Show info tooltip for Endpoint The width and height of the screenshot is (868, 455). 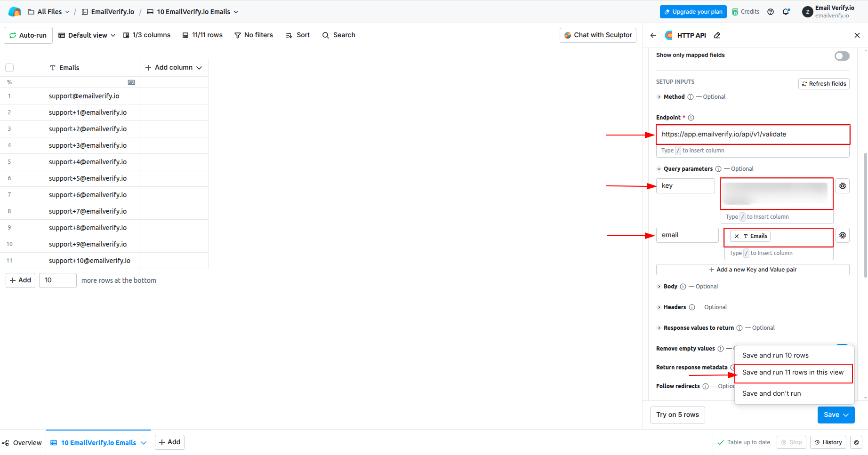(691, 118)
